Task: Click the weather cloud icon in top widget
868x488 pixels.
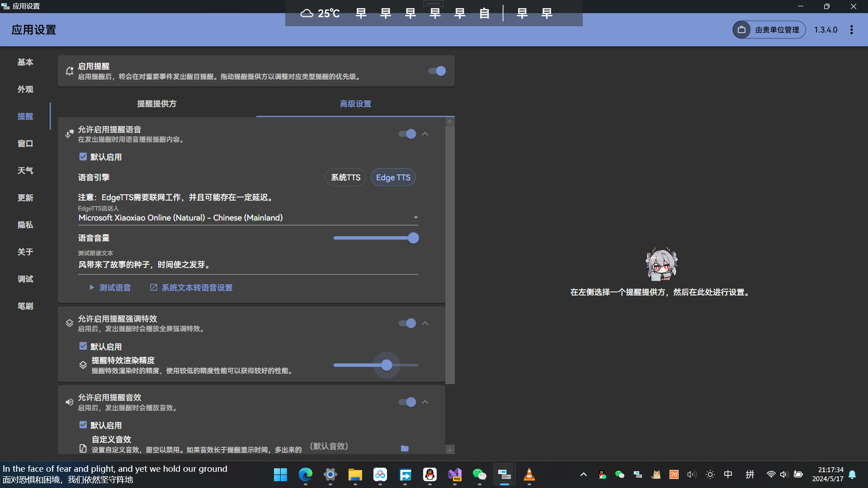Action: pyautogui.click(x=307, y=13)
